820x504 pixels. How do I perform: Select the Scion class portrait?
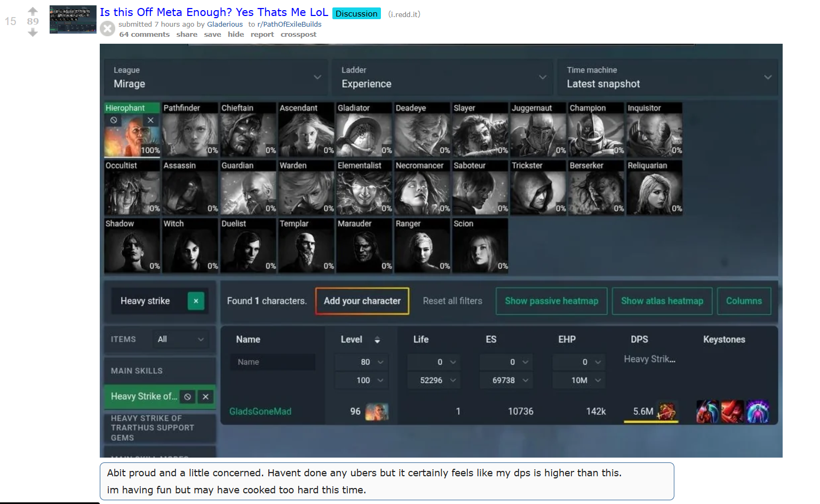pos(480,245)
